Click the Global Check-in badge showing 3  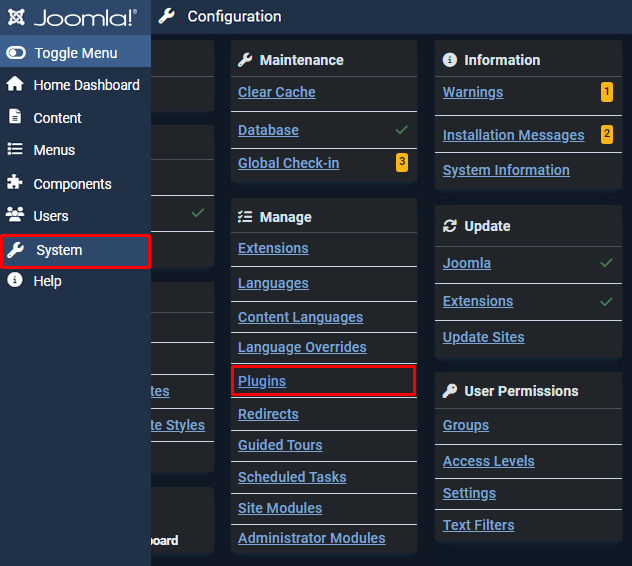coord(402,162)
